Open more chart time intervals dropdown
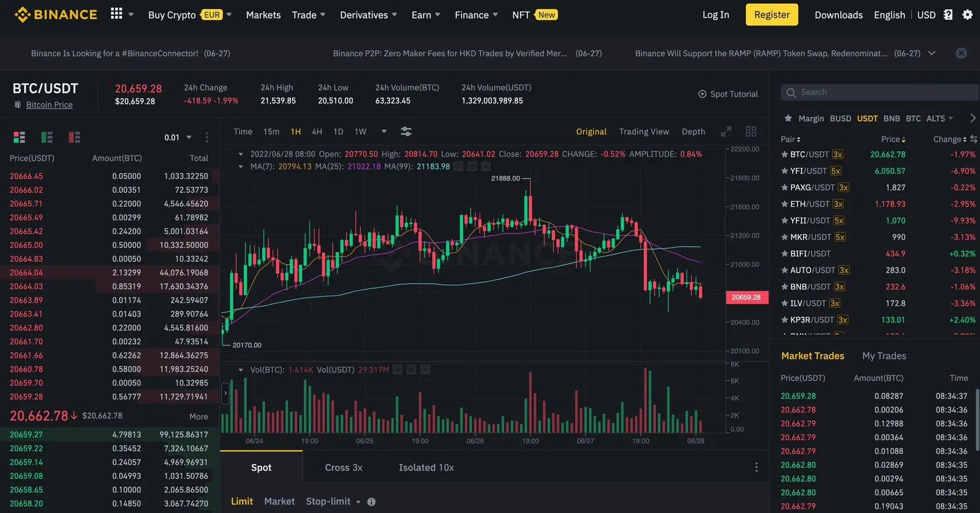This screenshot has height=513, width=980. pyautogui.click(x=384, y=132)
